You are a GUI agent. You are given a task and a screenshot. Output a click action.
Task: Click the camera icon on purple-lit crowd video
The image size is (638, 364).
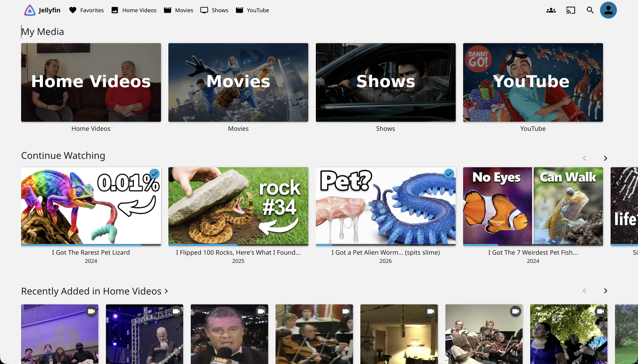(x=91, y=311)
